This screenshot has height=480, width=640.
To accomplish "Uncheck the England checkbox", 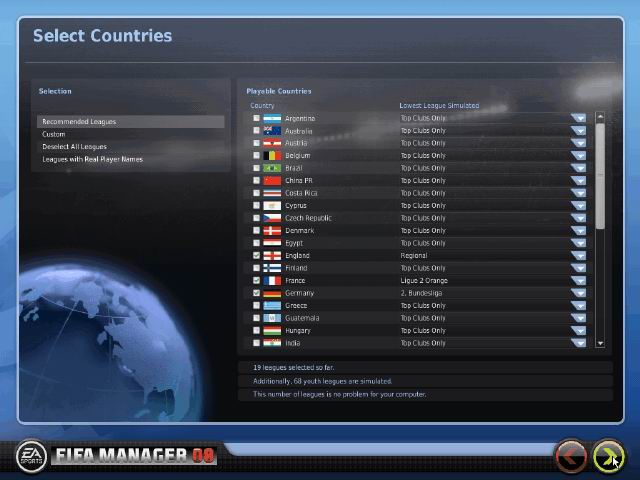I will tap(256, 255).
